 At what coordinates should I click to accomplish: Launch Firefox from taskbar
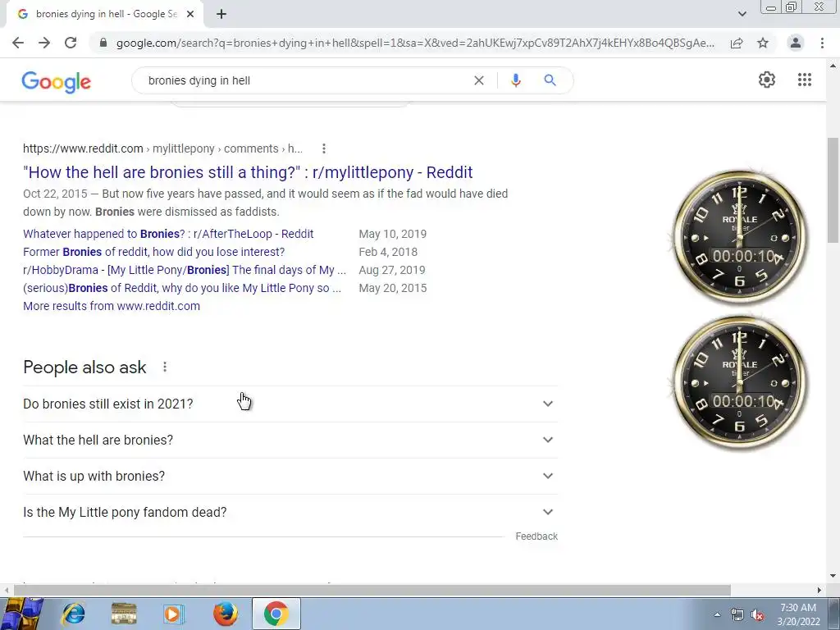pos(226,614)
